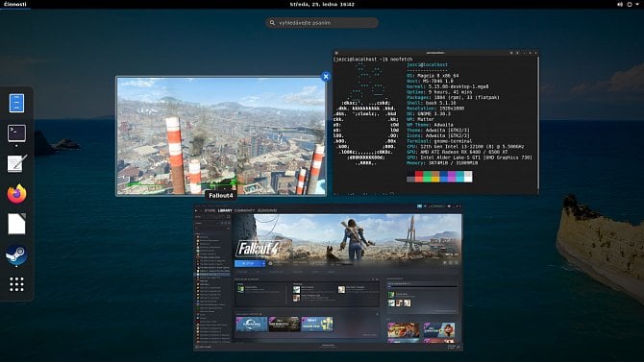Image resolution: width=644 pixels, height=362 pixels.
Task: Open Downloads at the bottom of the Steam window
Action: [328, 347]
